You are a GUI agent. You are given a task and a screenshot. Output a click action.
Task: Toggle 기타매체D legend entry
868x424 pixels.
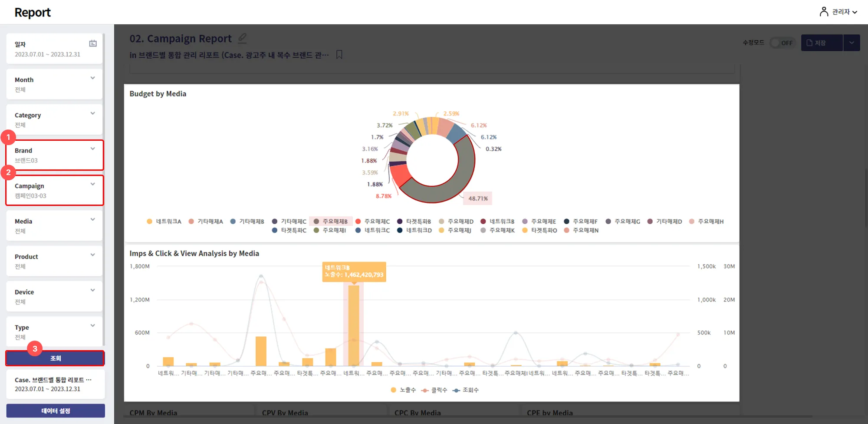tap(664, 222)
